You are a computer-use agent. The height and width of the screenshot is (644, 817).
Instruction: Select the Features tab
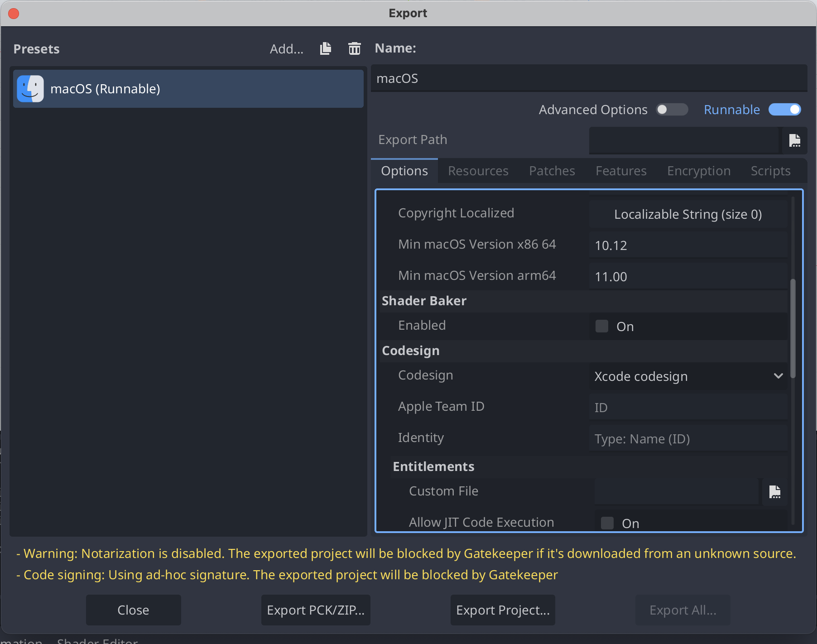[x=621, y=171]
